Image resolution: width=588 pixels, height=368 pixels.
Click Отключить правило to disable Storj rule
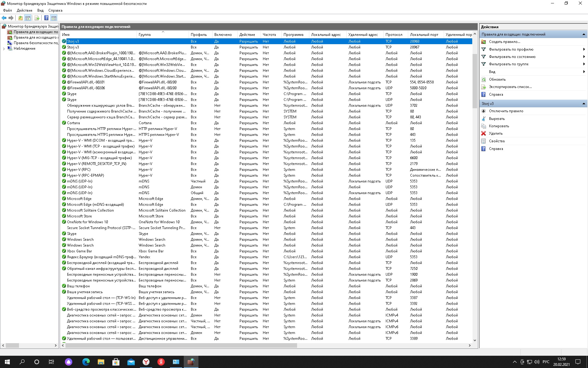point(506,111)
